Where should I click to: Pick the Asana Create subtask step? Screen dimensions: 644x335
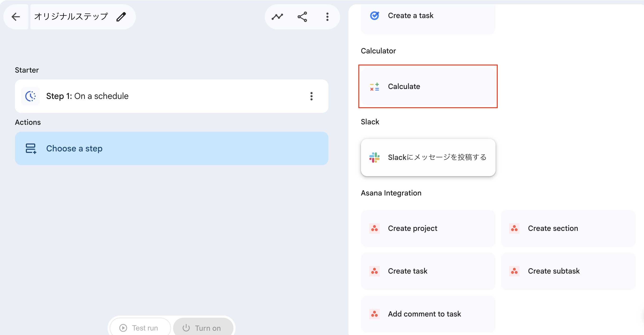568,271
